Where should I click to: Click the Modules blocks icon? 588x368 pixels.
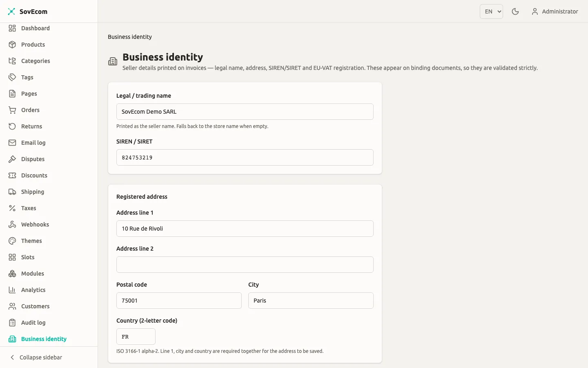12,274
